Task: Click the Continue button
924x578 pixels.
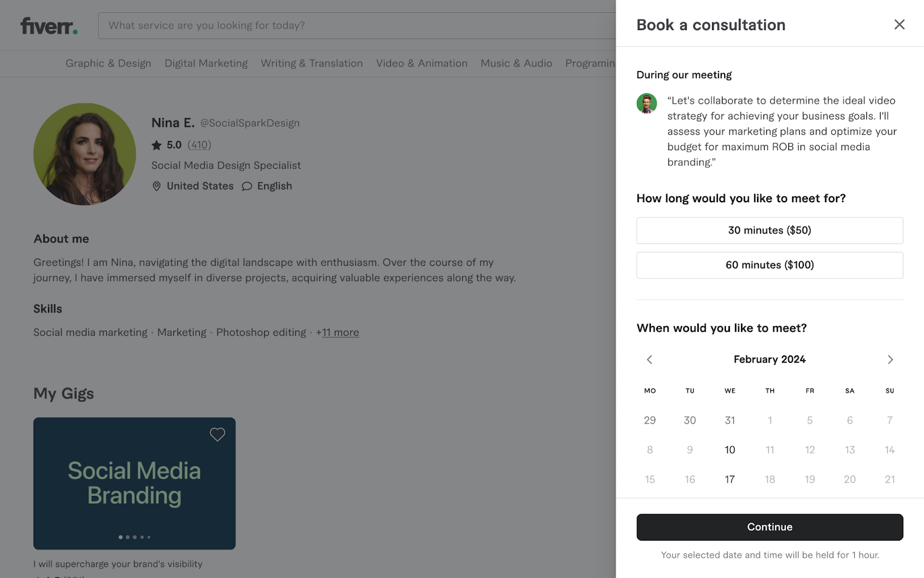Action: pyautogui.click(x=770, y=527)
